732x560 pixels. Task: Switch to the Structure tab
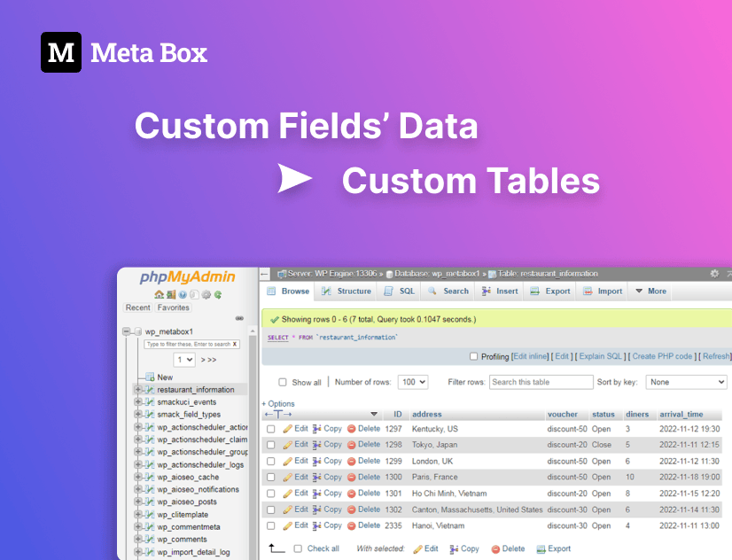point(354,292)
